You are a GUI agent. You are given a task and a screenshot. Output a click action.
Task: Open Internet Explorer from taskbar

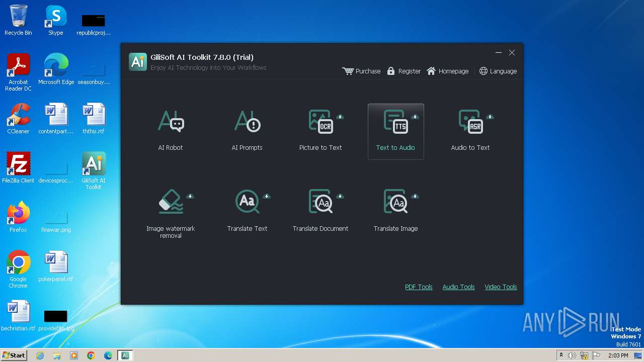pyautogui.click(x=40, y=355)
